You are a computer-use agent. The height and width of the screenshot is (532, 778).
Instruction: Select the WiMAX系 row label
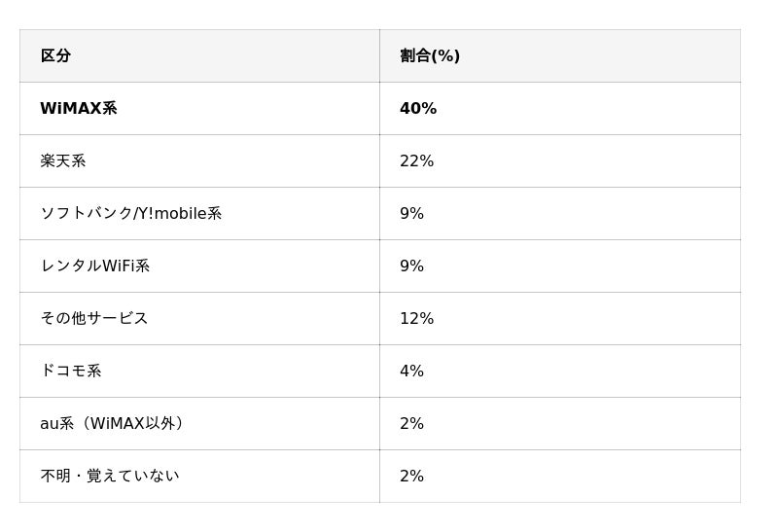click(x=79, y=109)
